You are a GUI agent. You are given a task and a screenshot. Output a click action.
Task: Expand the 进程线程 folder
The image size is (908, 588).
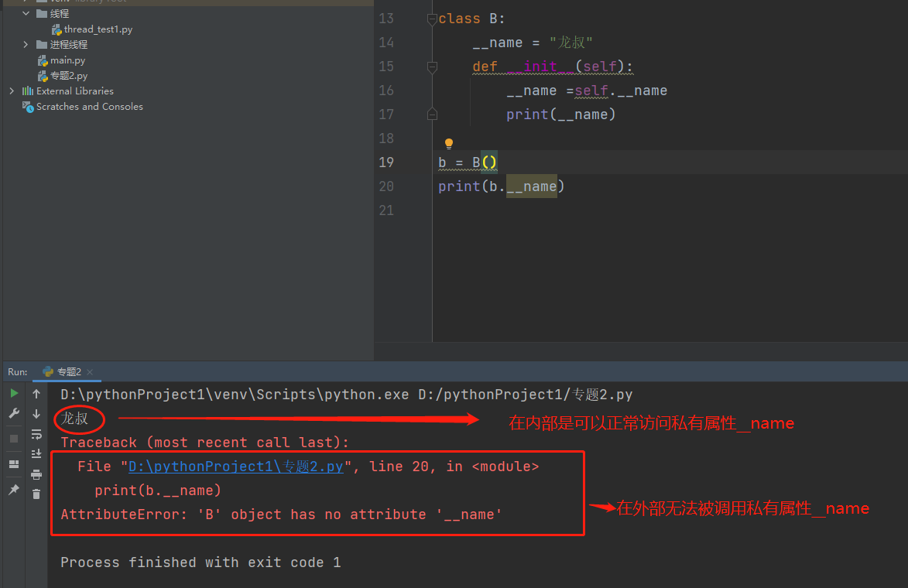26,45
